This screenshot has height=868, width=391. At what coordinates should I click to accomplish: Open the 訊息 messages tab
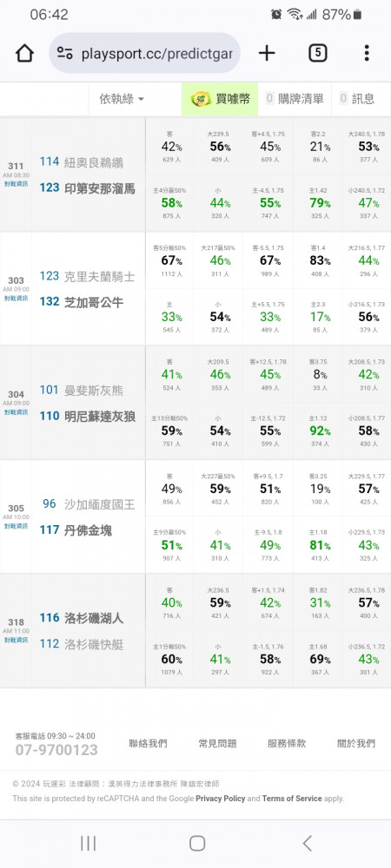357,99
